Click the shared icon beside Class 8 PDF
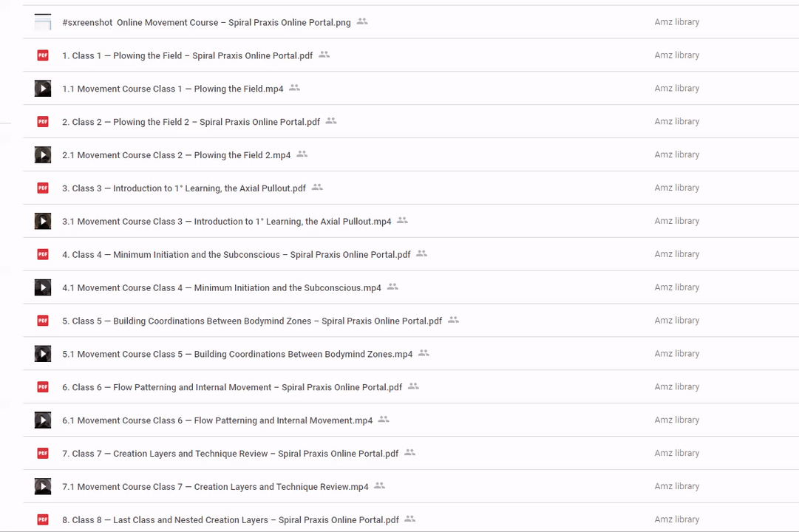The width and height of the screenshot is (799, 532). pos(410,519)
